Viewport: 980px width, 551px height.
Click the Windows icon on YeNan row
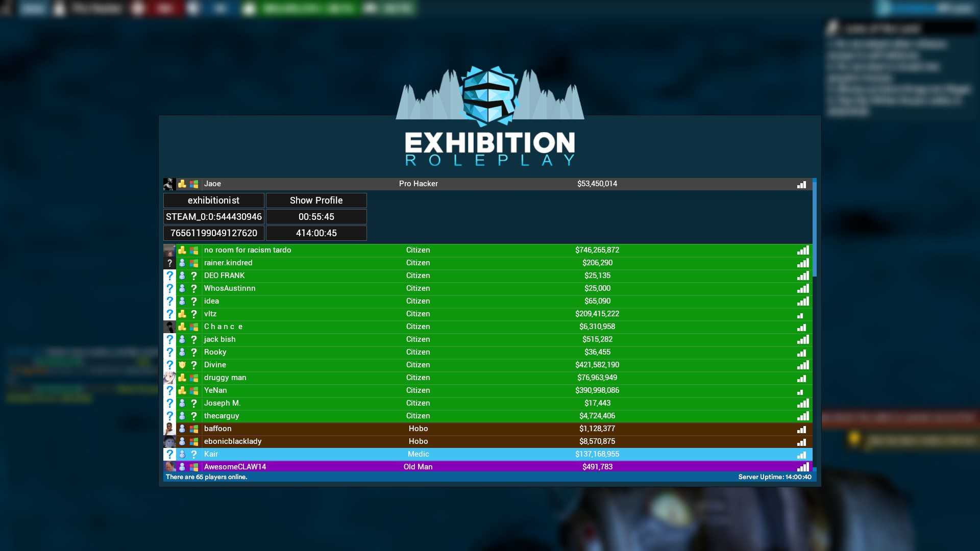[194, 391]
